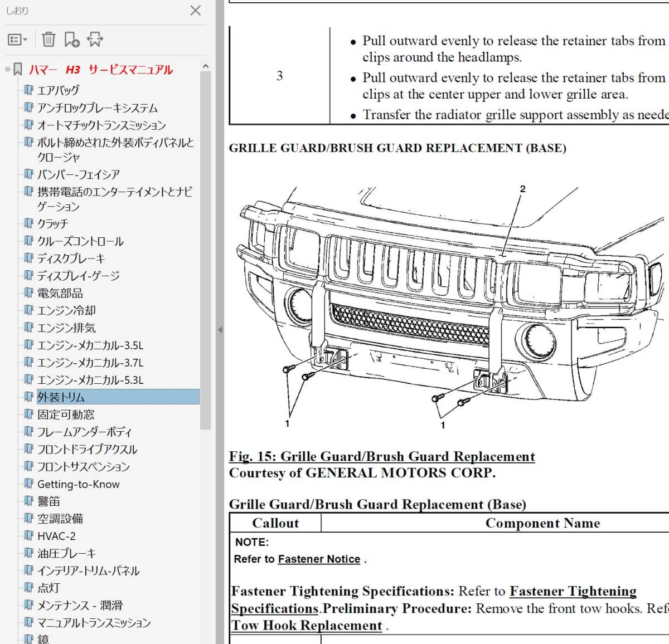
Task: Open the ディスプレイ-ゲージ bookmark
Action: pos(79,276)
